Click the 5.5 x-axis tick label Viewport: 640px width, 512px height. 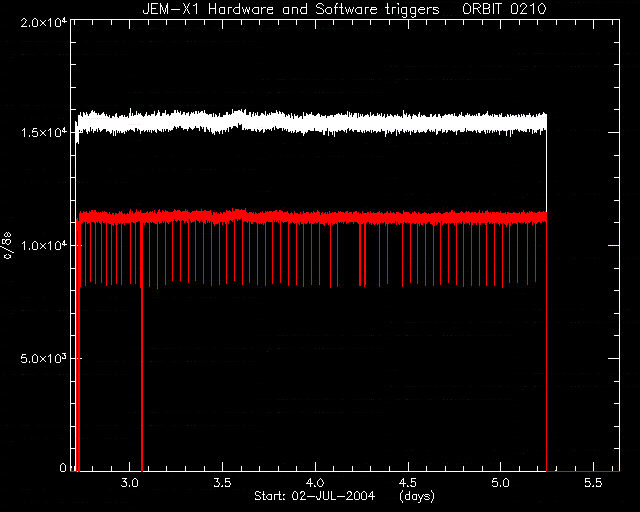[593, 483]
